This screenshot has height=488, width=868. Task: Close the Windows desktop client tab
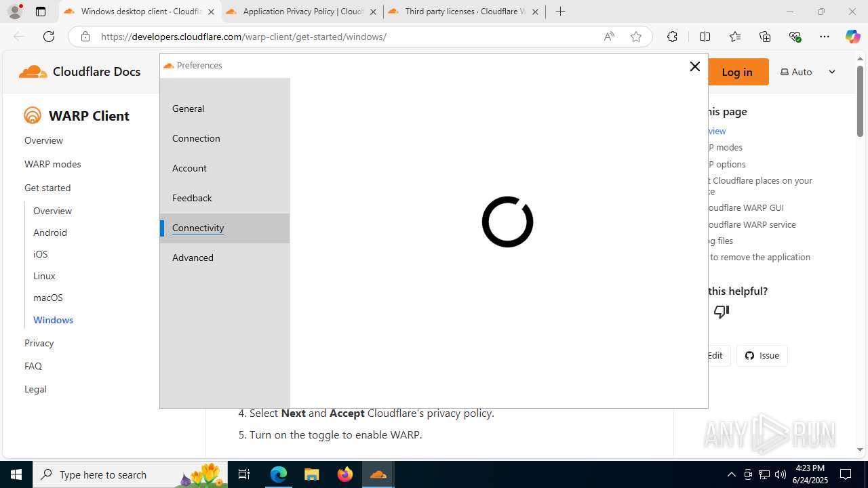211,12
